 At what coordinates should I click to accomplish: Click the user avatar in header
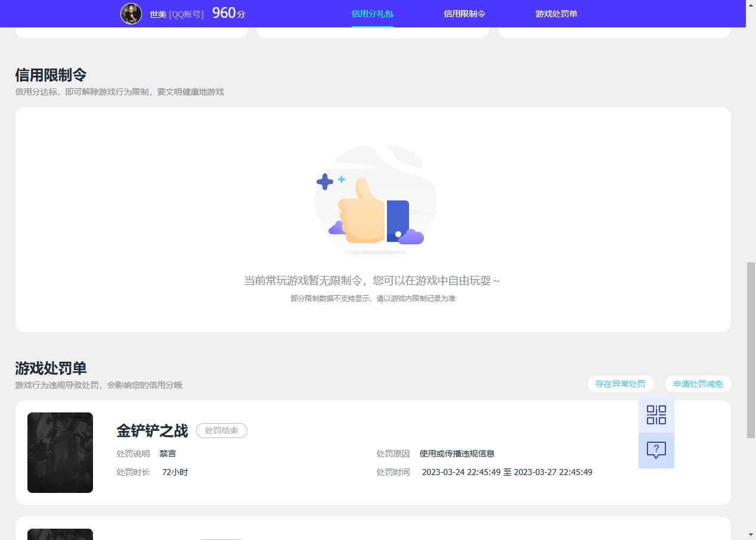pyautogui.click(x=131, y=14)
